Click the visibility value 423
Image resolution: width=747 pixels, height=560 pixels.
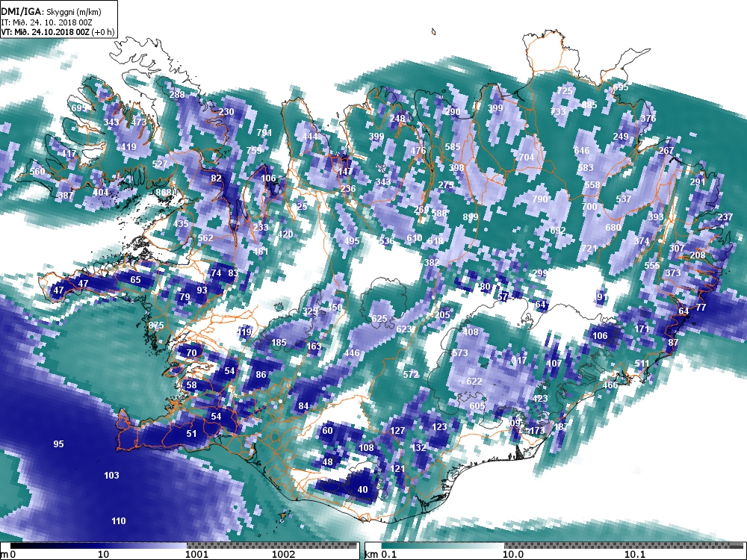coord(540,399)
